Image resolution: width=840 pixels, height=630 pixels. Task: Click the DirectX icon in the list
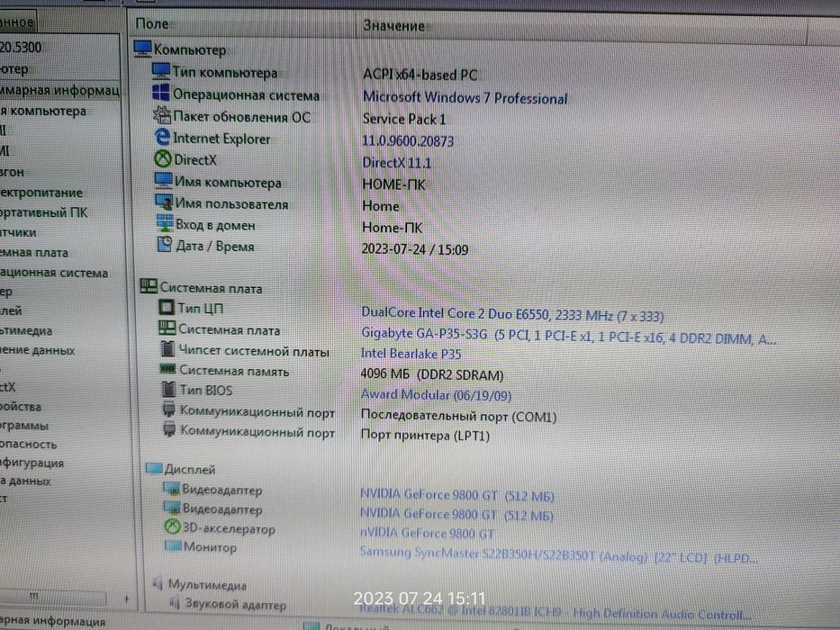click(x=163, y=158)
